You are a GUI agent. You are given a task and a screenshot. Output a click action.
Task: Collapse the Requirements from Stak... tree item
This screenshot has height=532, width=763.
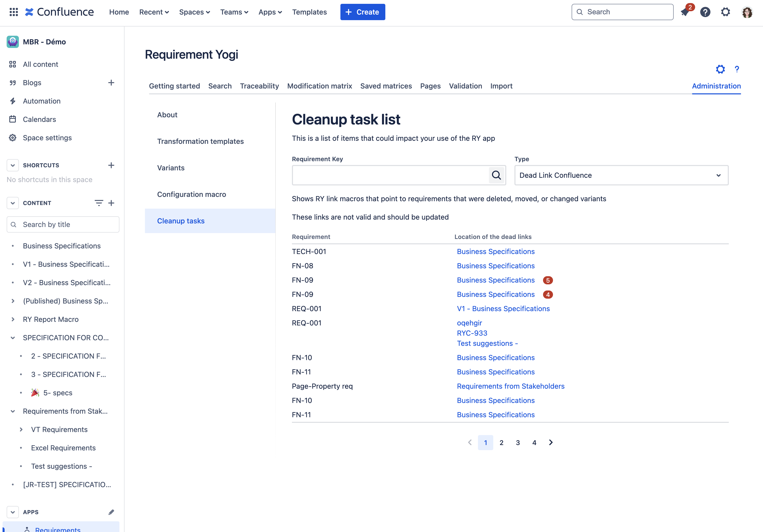tap(13, 411)
